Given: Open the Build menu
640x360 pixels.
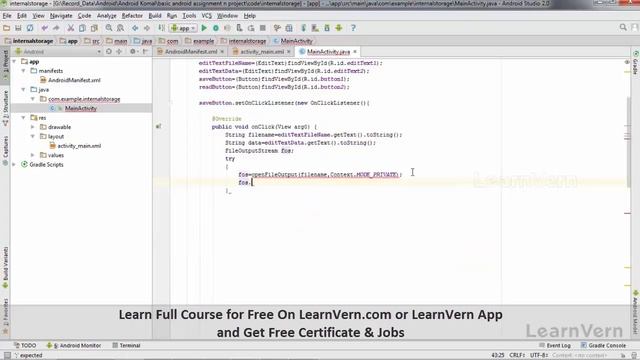Looking at the screenshot, I should click(x=155, y=16).
